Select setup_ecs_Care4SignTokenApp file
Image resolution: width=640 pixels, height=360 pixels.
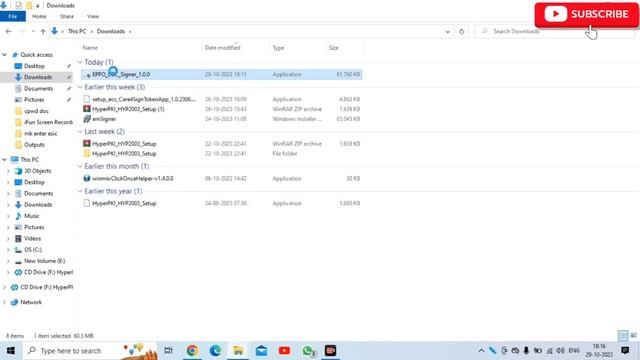pyautogui.click(x=221, y=99)
